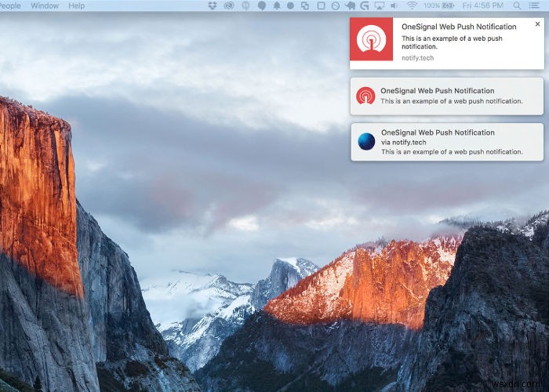Toggle the Notification Center list icon
Image resolution: width=549 pixels, height=392 pixels.
tap(536, 5)
